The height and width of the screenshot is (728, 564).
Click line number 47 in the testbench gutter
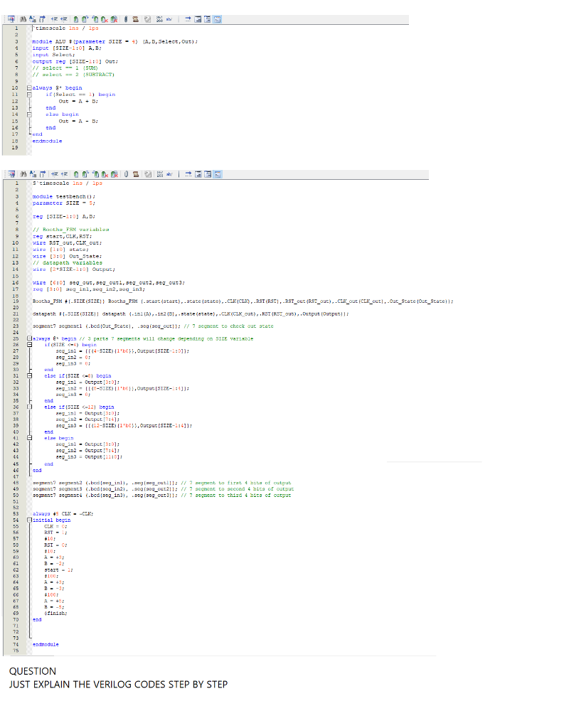[x=16, y=476]
